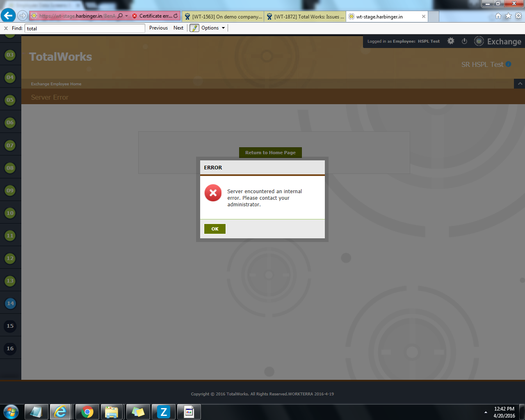525x420 pixels.
Task: Select step 16 in the left sidebar
Action: [10, 349]
